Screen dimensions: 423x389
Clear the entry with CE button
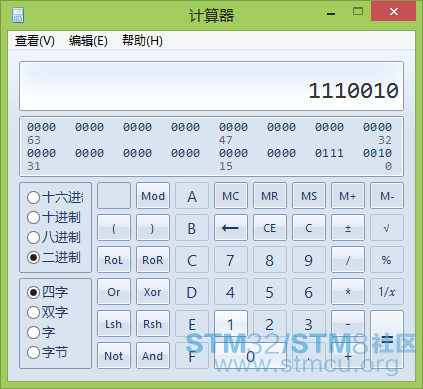tap(270, 228)
